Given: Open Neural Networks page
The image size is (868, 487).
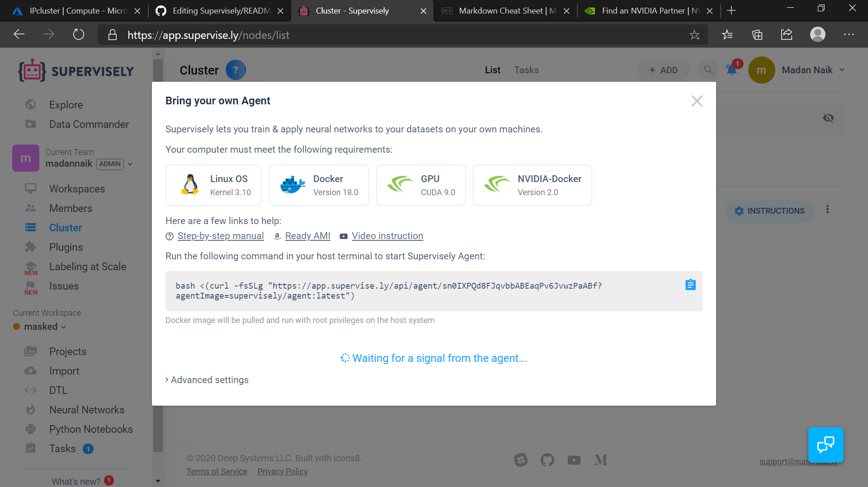Looking at the screenshot, I should (x=86, y=409).
